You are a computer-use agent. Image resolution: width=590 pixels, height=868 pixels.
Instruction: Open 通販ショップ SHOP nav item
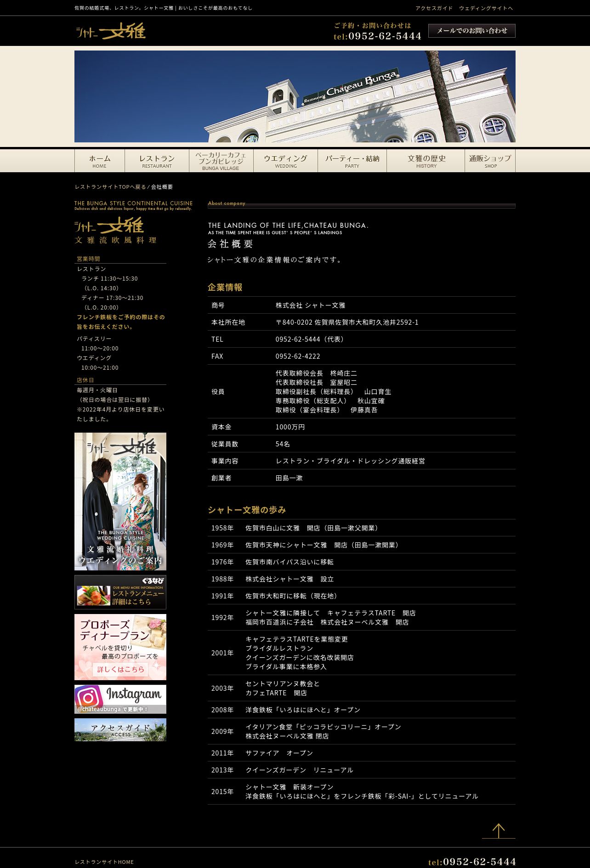[490, 161]
